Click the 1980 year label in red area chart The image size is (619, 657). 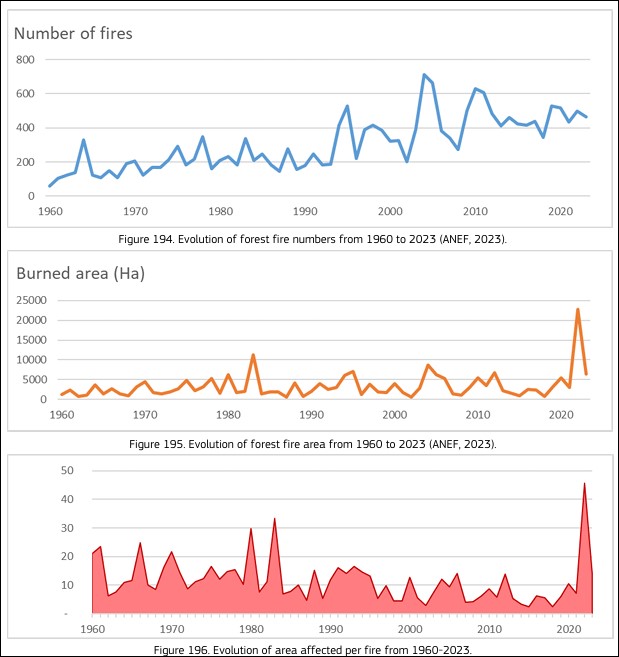(x=250, y=629)
